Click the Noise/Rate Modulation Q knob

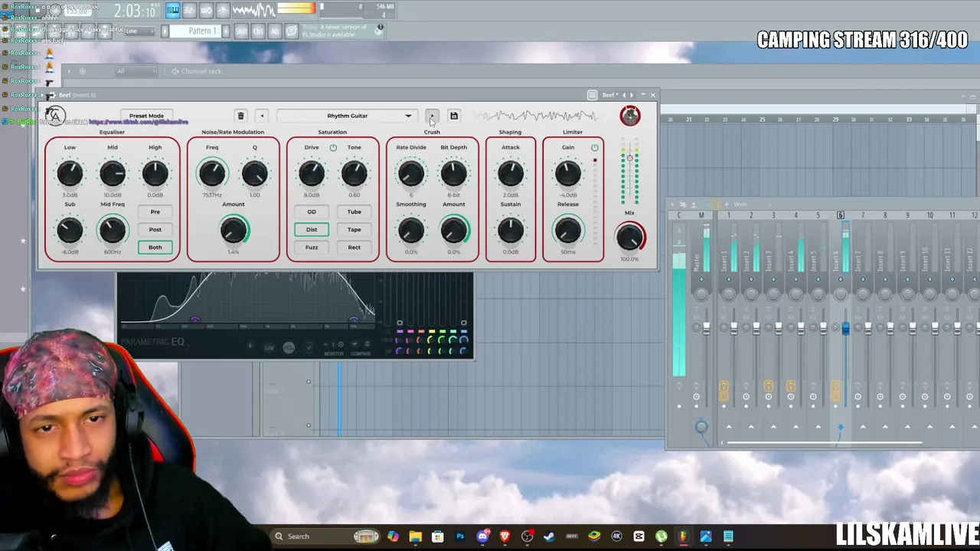(x=255, y=174)
